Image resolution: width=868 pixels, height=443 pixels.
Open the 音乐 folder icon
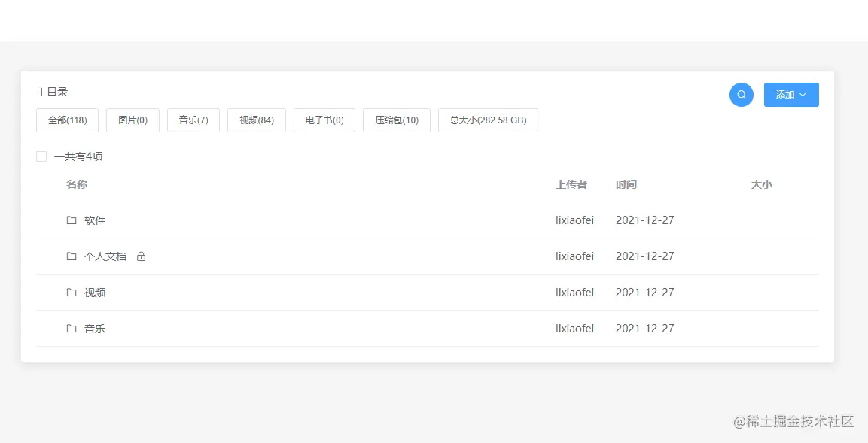[71, 329]
